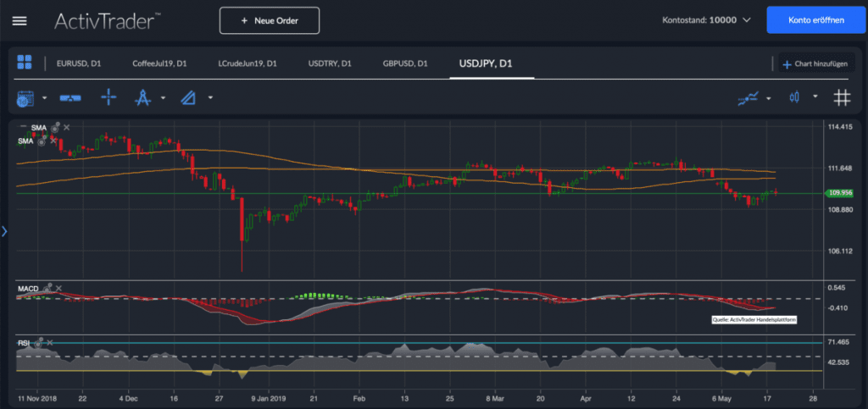Expand the triangle tool dropdown arrow
Screen dimensions: 868x409
(210, 98)
